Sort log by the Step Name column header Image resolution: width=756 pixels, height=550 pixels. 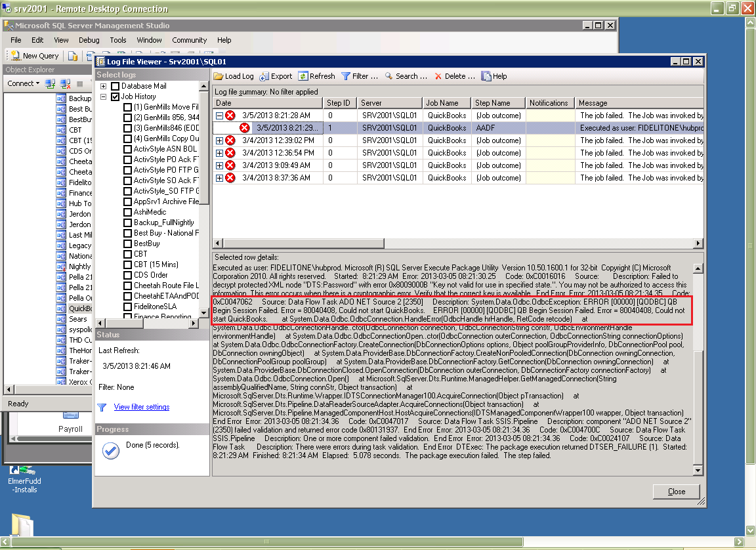point(499,103)
